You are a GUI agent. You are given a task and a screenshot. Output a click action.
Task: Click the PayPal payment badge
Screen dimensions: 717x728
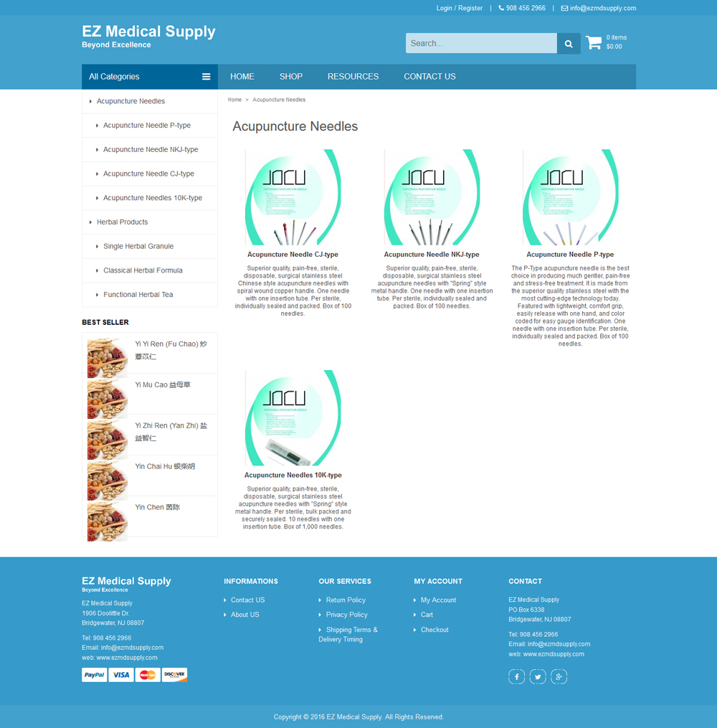pos(94,675)
